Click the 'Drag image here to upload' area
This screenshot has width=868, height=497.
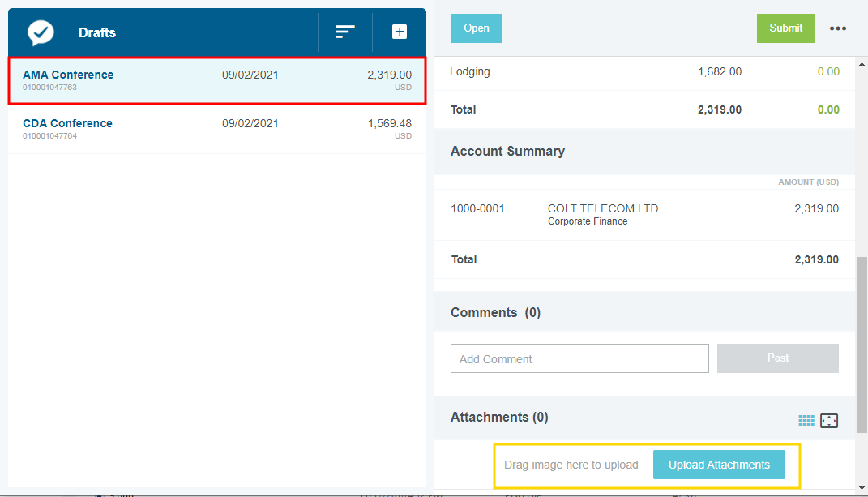coord(571,465)
